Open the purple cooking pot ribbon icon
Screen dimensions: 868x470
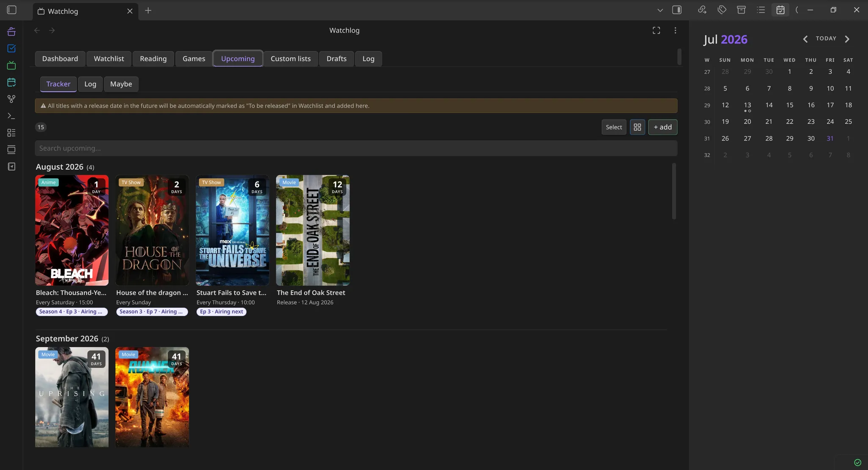point(11,31)
